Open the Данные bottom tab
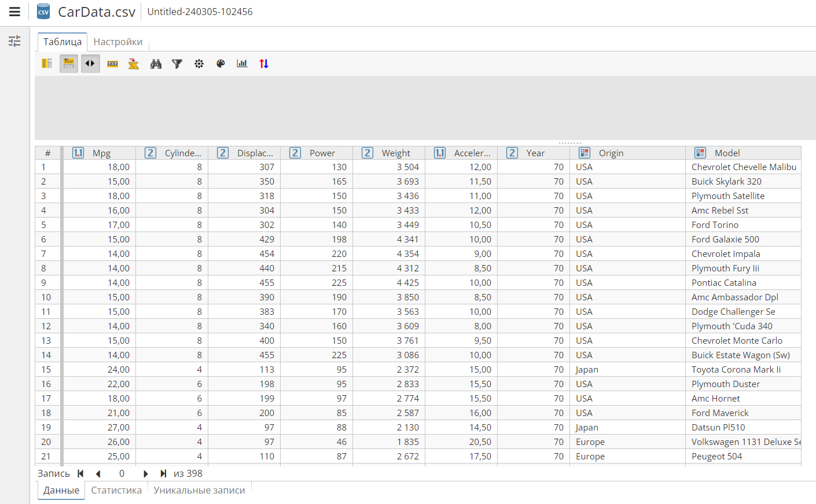 (61, 490)
